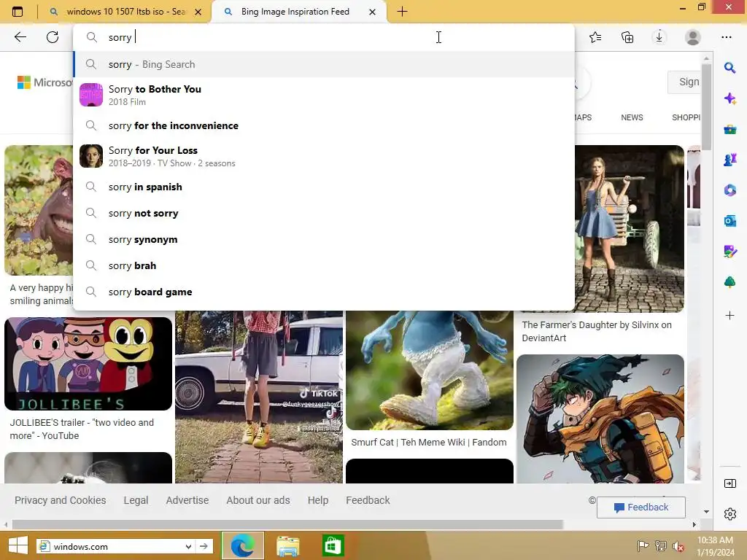
Task: Click the Sign in button on Bing
Action: pos(684,82)
